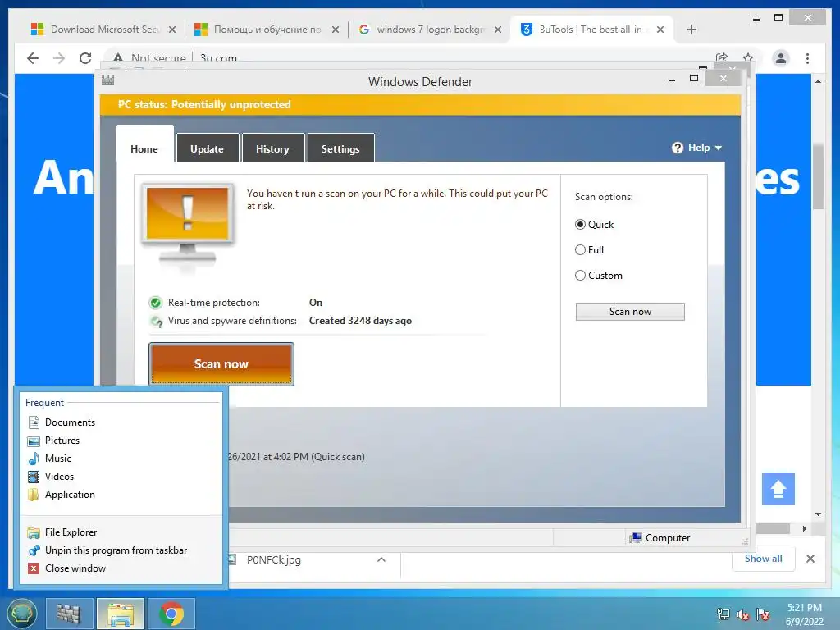Close the windows 7 logon background tab
The image size is (840, 630).
pyautogui.click(x=498, y=30)
